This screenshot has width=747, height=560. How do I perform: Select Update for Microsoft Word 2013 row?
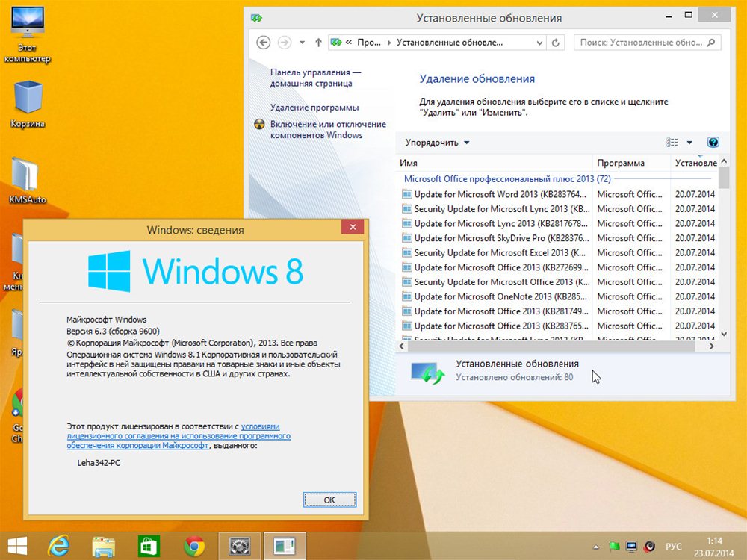[557, 194]
